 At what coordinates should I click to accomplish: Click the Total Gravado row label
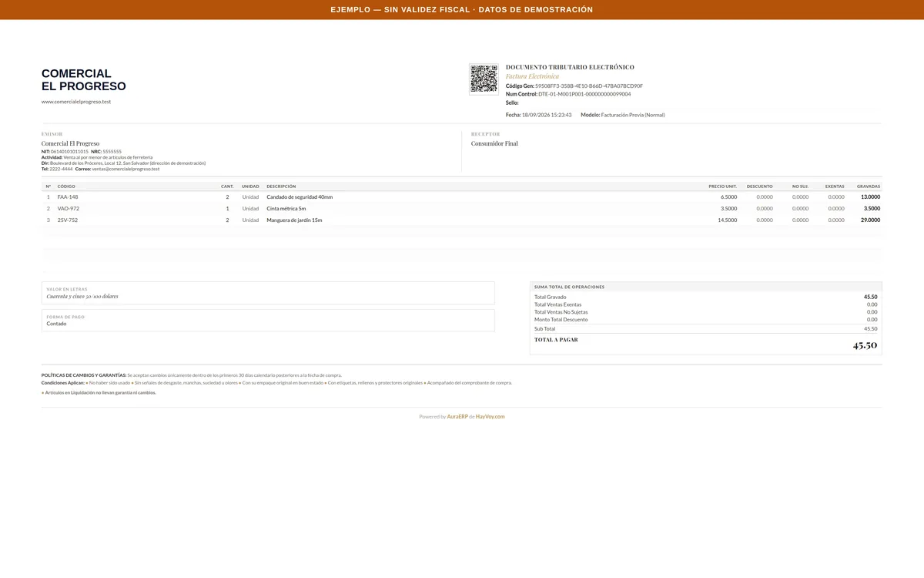click(x=551, y=297)
